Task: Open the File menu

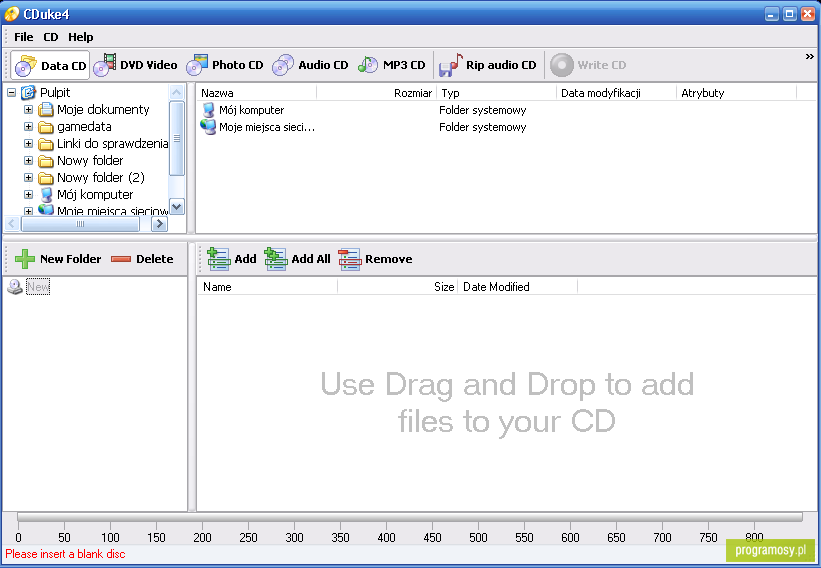Action: (x=24, y=37)
